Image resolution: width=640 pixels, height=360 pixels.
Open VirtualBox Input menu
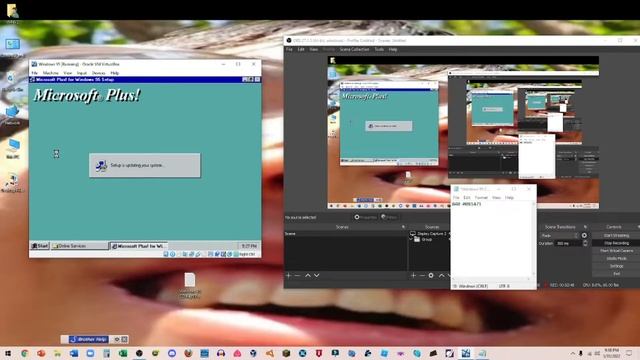[x=82, y=73]
